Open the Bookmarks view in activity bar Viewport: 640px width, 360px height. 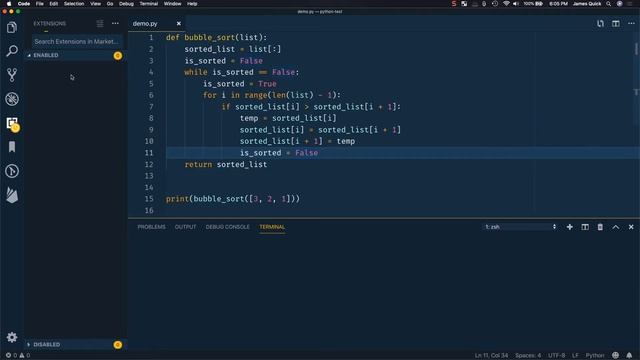point(12,147)
